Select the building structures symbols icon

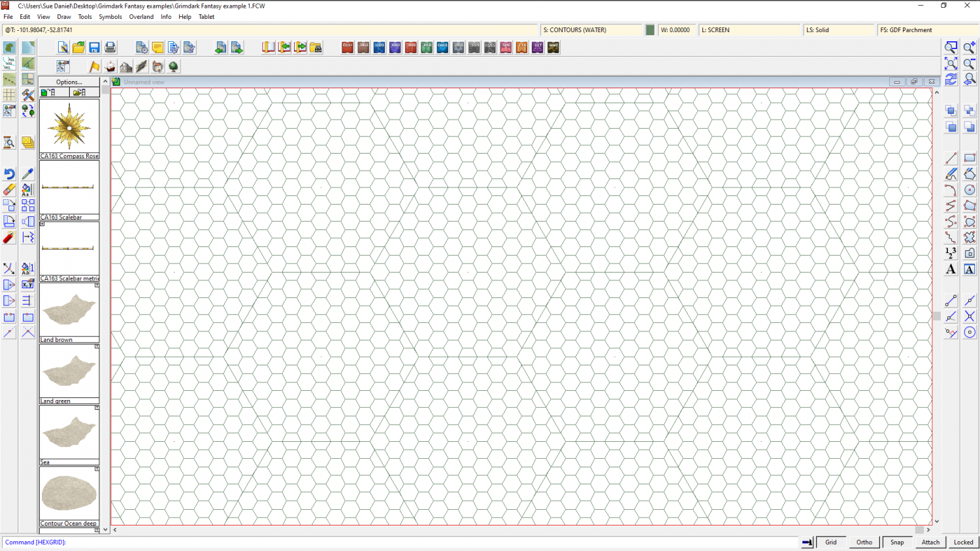click(157, 67)
